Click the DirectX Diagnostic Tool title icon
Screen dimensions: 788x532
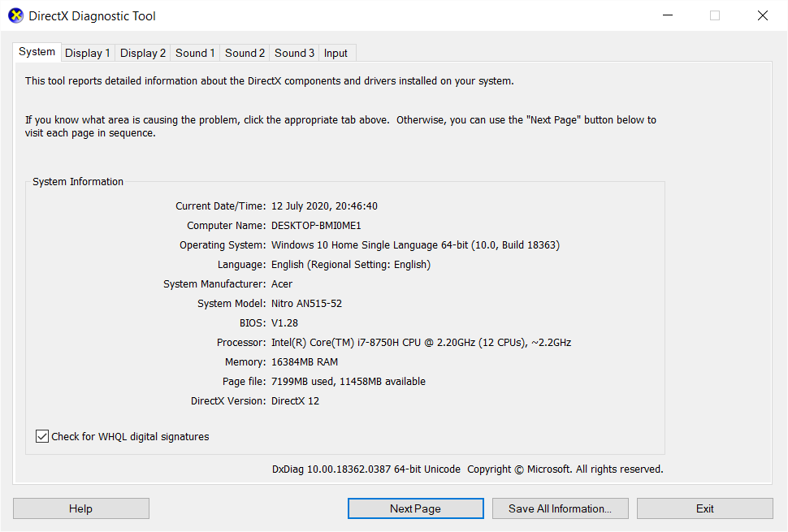click(x=16, y=15)
